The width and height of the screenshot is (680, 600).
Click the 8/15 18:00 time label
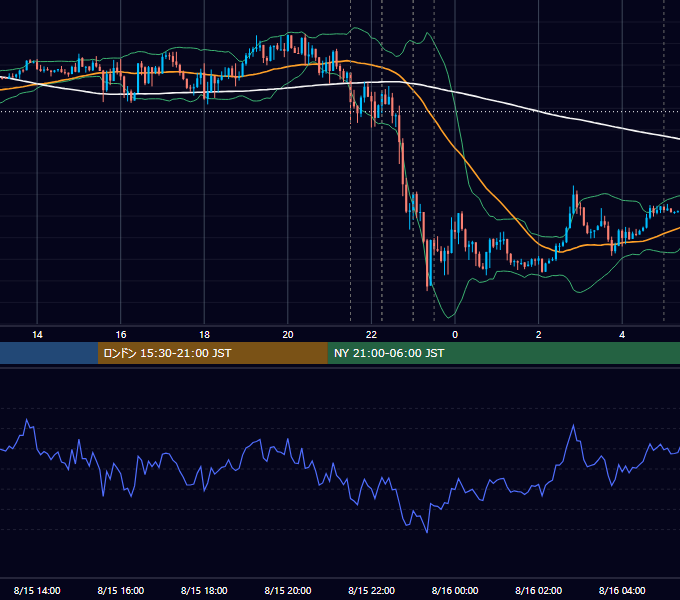click(x=204, y=590)
